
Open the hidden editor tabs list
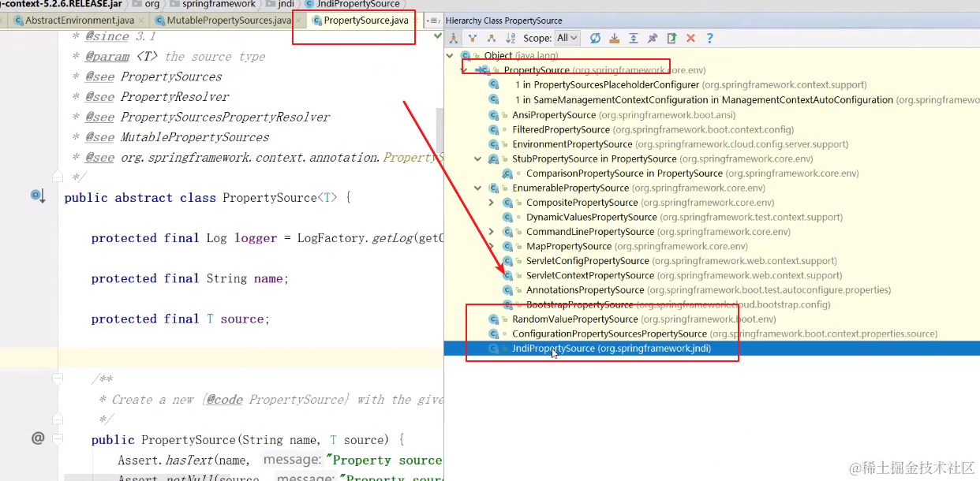[x=433, y=21]
